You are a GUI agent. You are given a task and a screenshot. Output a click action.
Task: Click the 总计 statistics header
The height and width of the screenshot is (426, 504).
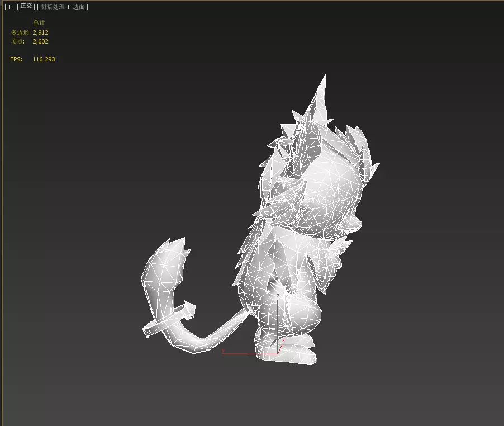[x=39, y=22]
